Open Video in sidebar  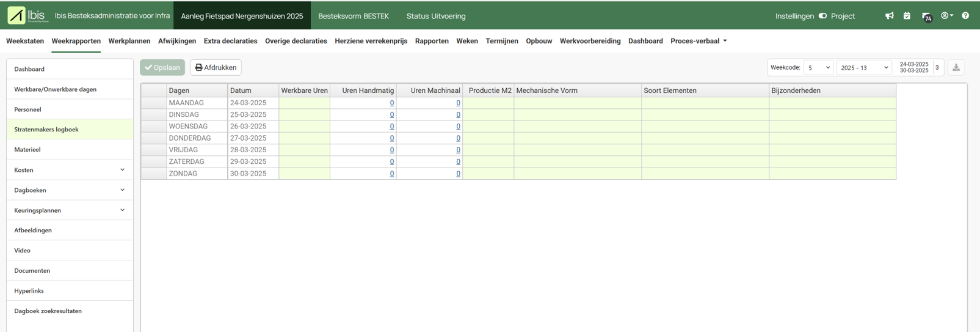click(x=70, y=251)
